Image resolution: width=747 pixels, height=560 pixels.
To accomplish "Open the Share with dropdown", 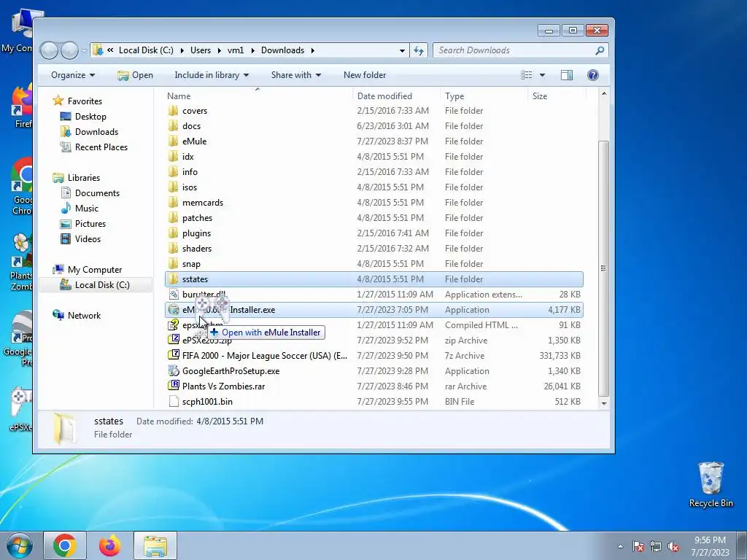I will (x=296, y=75).
